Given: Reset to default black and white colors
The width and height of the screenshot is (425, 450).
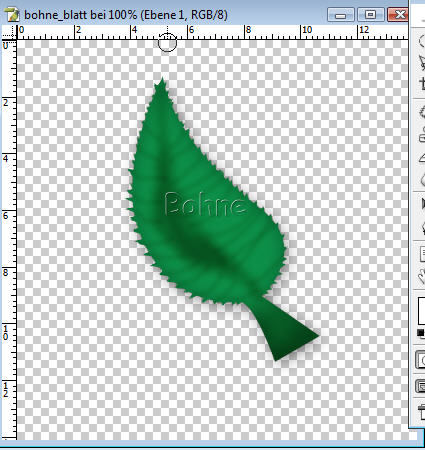Looking at the screenshot, I should [x=421, y=333].
